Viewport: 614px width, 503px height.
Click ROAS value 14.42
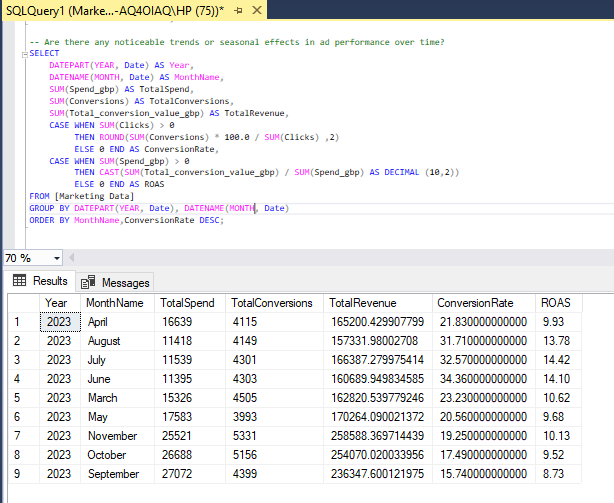click(559, 360)
